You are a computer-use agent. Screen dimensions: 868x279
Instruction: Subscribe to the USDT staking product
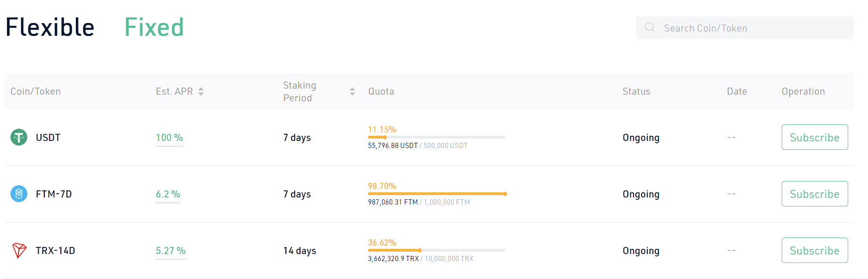[815, 137]
